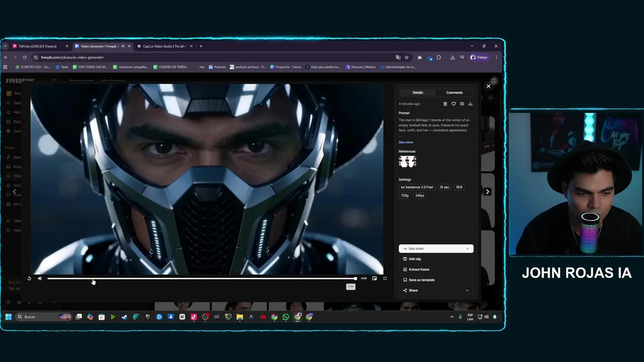
Task: Like the video with the heart icon
Action: click(x=453, y=104)
